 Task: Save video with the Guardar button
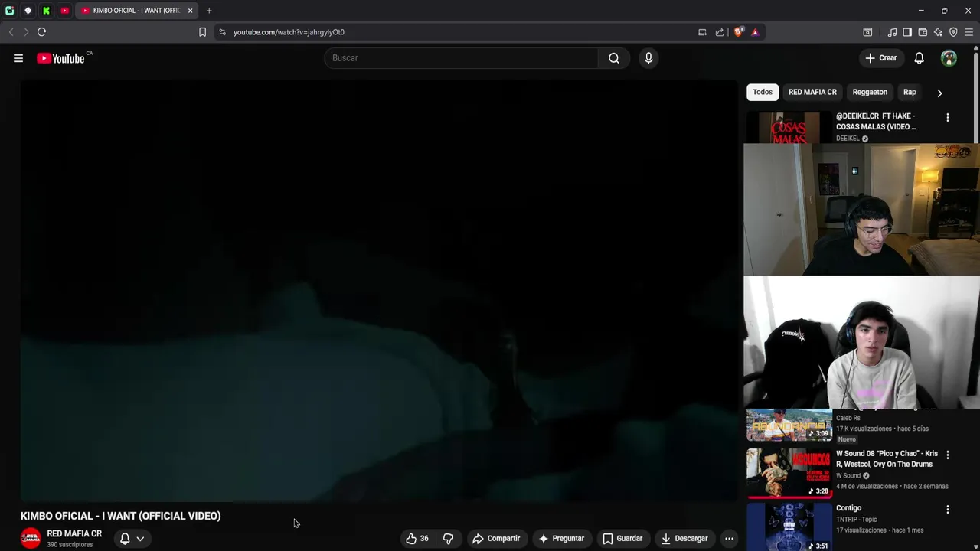click(622, 539)
